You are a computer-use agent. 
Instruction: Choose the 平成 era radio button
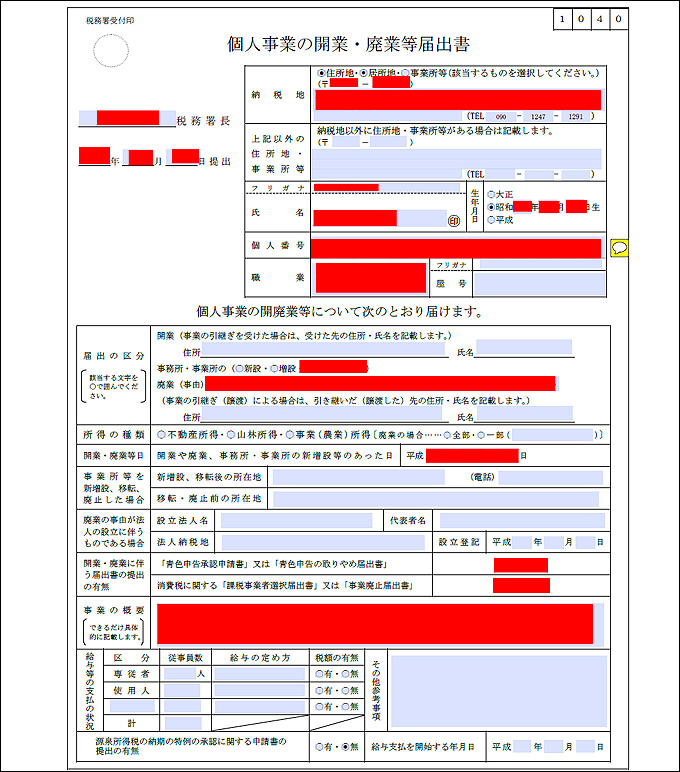491,220
